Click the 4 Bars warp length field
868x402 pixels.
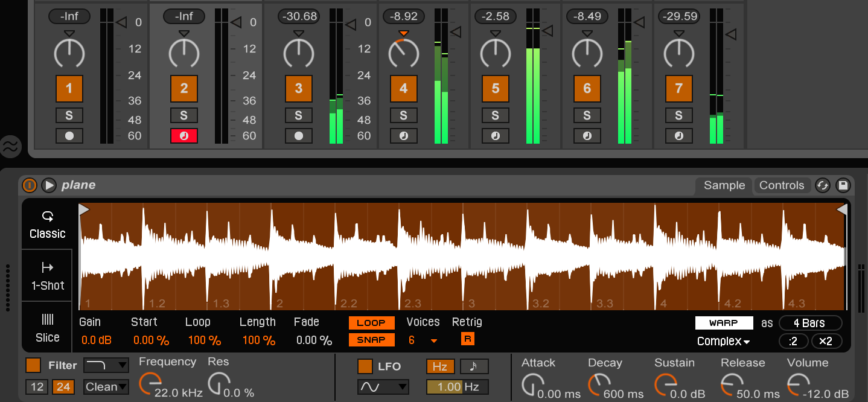pyautogui.click(x=809, y=323)
